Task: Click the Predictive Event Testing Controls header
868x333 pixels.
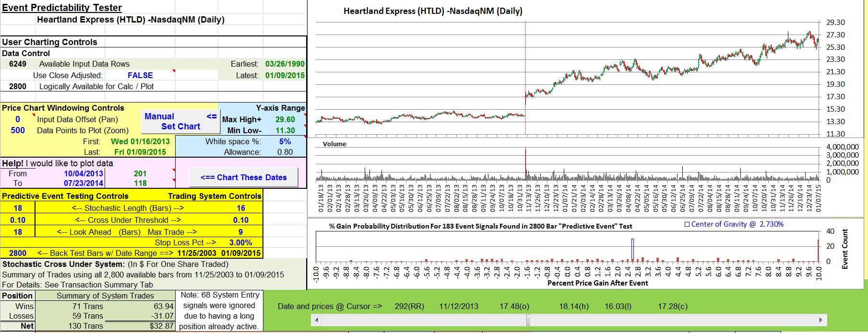Action: pos(65,196)
